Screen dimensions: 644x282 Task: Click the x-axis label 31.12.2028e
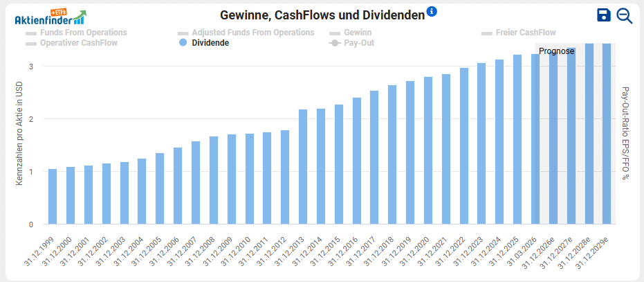tap(576, 252)
